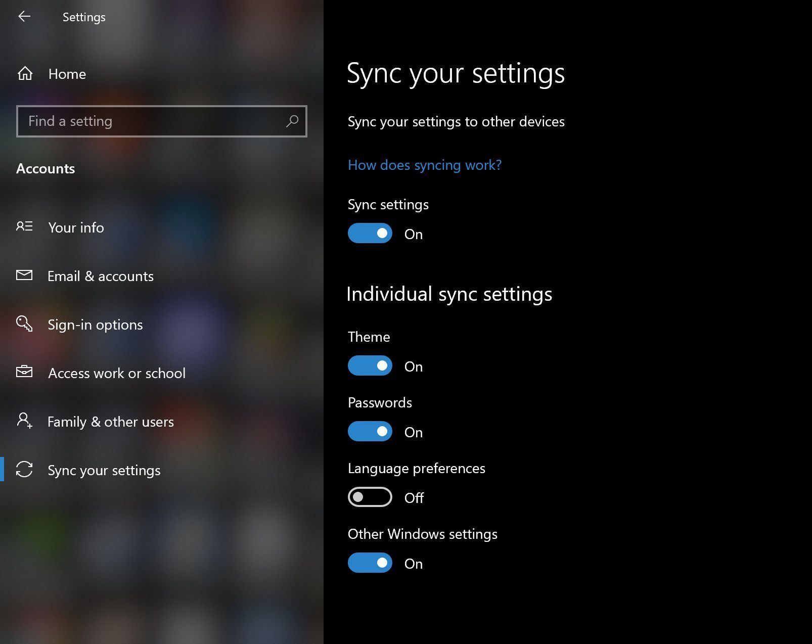Click the search magnifier icon

(292, 121)
